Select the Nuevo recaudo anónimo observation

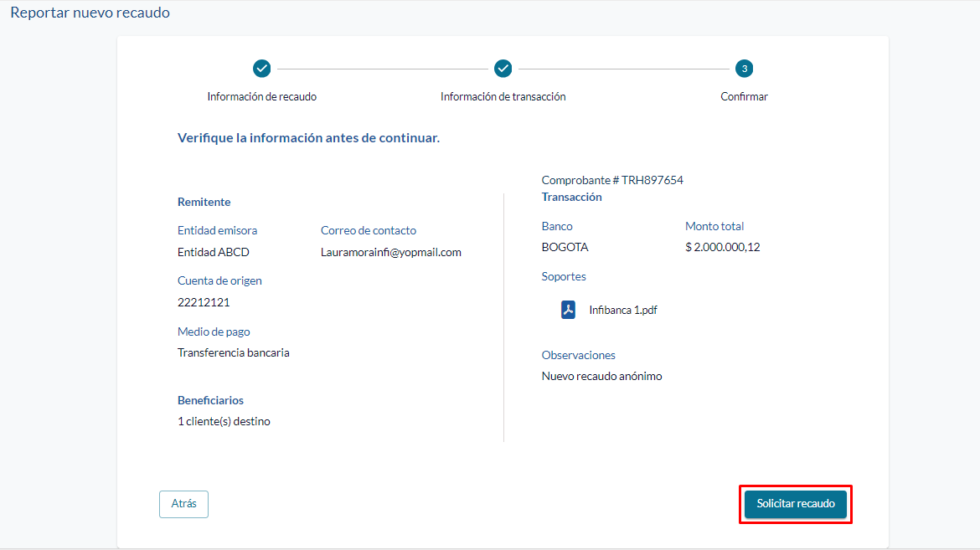pyautogui.click(x=602, y=376)
